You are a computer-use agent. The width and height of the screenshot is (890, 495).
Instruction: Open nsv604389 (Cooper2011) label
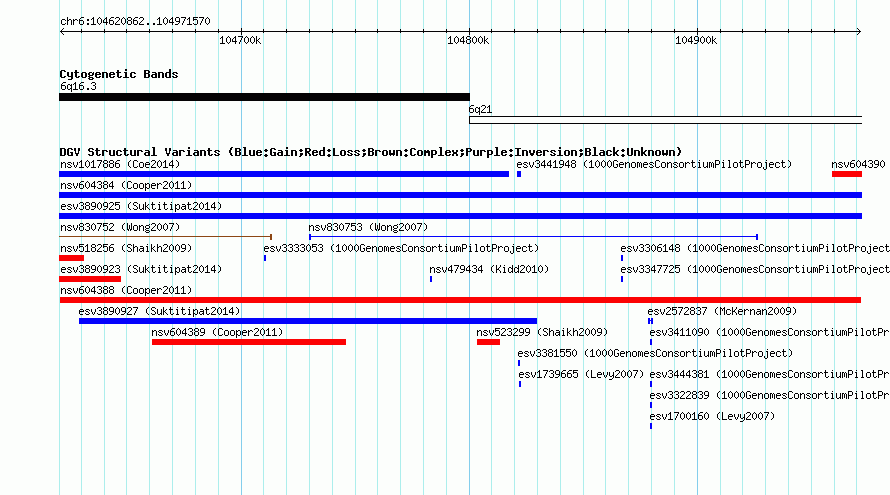point(217,332)
